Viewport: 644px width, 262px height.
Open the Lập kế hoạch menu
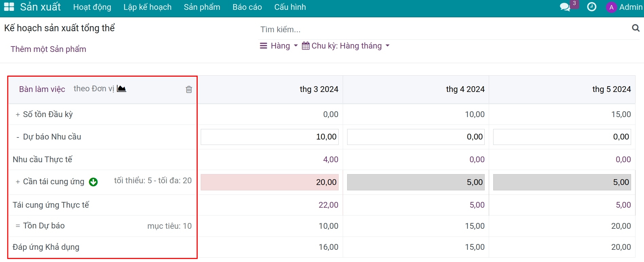(x=147, y=7)
